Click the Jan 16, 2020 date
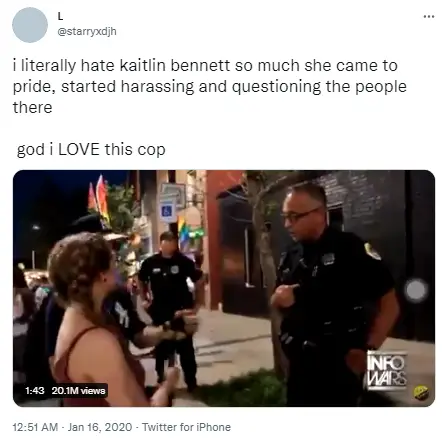 100,427
